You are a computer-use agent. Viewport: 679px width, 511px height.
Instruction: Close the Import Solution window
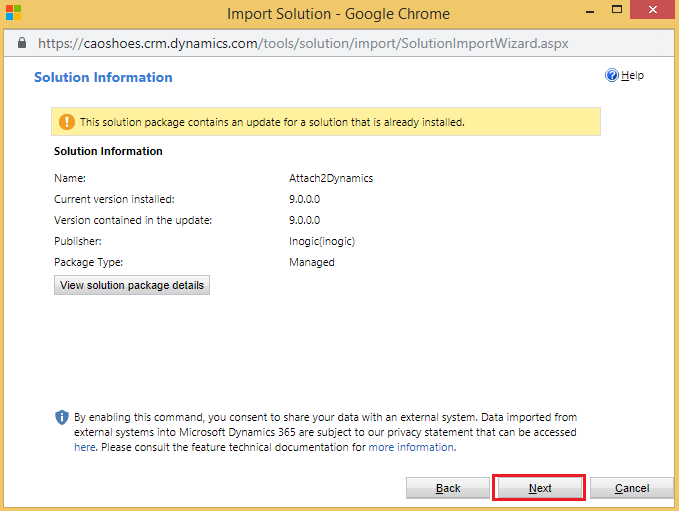(x=653, y=10)
